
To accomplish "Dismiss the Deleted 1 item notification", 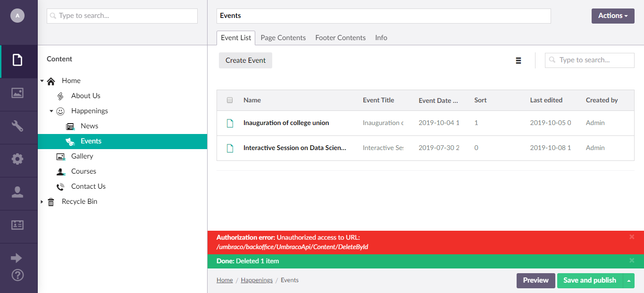I will point(632,260).
